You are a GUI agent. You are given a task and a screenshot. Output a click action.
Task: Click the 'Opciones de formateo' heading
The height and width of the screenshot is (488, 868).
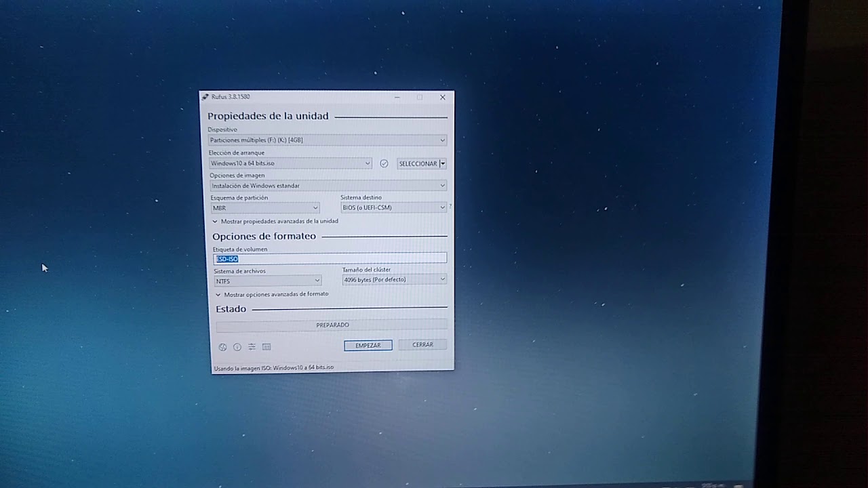point(264,237)
